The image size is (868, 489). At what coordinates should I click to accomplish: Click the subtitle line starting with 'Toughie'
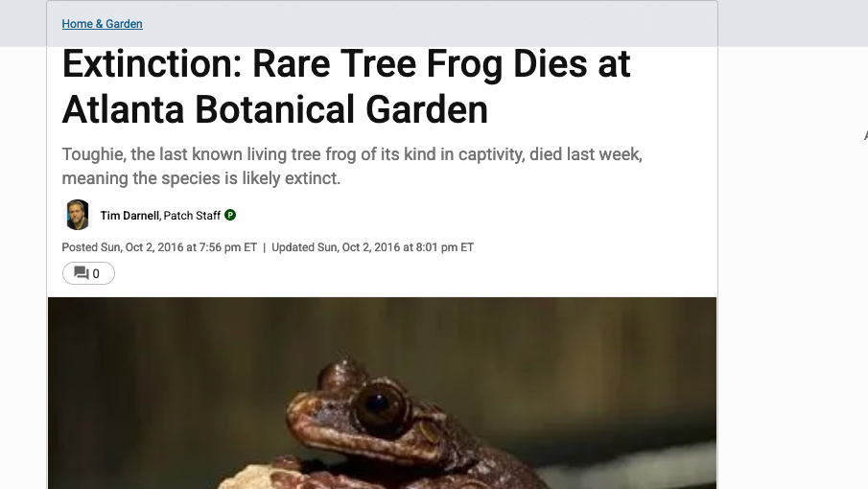pos(352,154)
